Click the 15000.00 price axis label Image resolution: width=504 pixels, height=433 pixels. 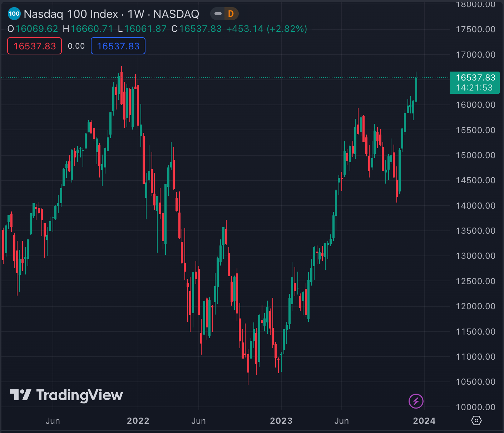click(x=476, y=155)
